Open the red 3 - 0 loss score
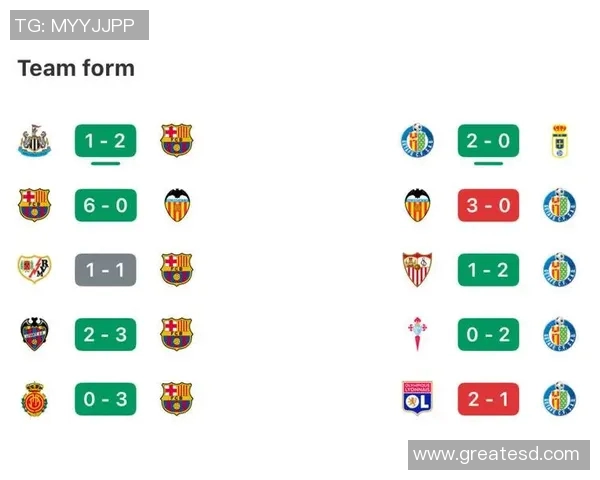600x480 pixels. (488, 205)
